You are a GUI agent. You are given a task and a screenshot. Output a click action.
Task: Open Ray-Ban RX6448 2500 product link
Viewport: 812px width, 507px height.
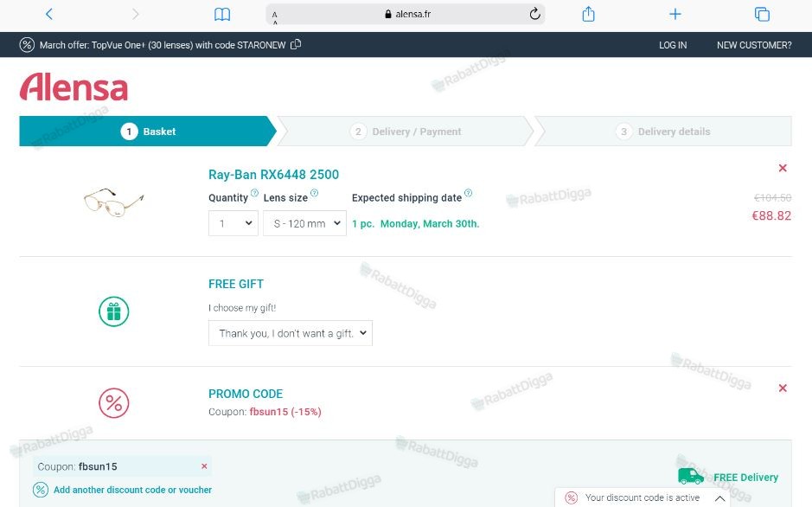(x=273, y=175)
